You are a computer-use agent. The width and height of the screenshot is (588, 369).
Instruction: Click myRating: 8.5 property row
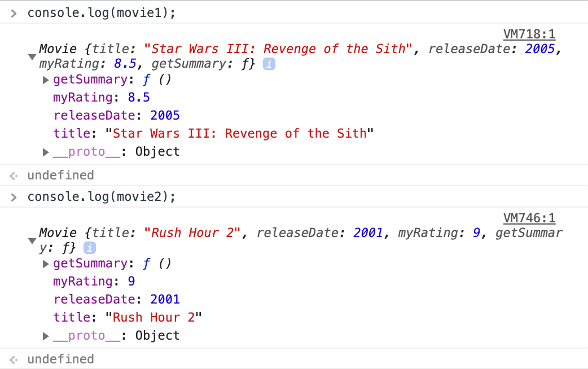102,98
